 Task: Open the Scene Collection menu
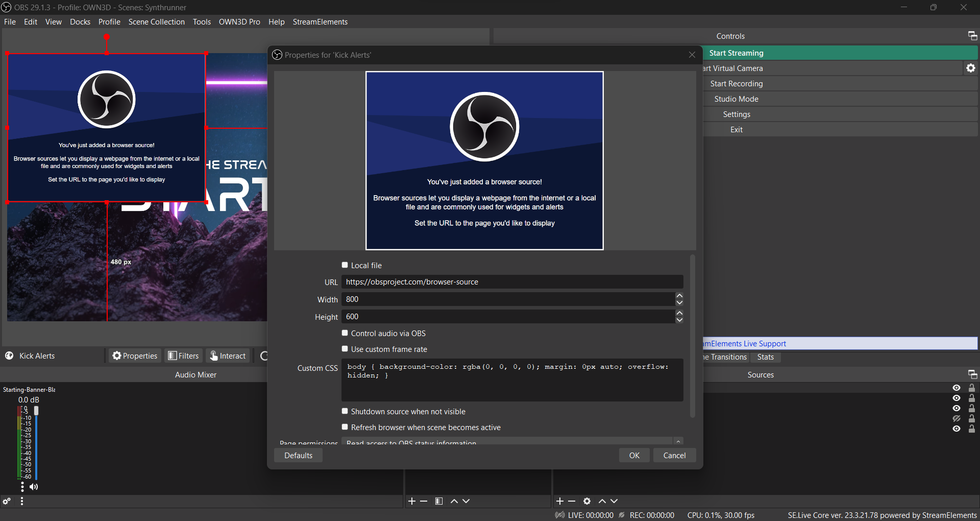point(156,21)
